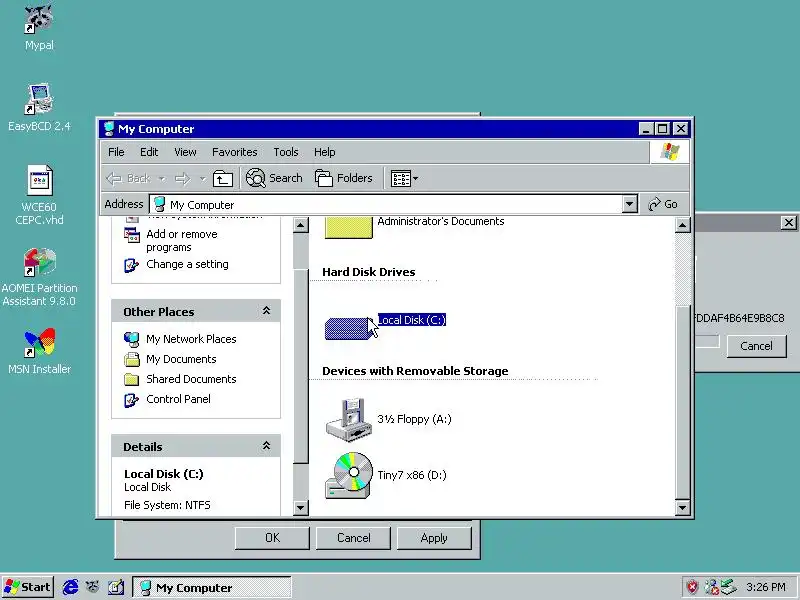Screen dimensions: 800x600
Task: Toggle the Folders pane
Action: click(344, 178)
